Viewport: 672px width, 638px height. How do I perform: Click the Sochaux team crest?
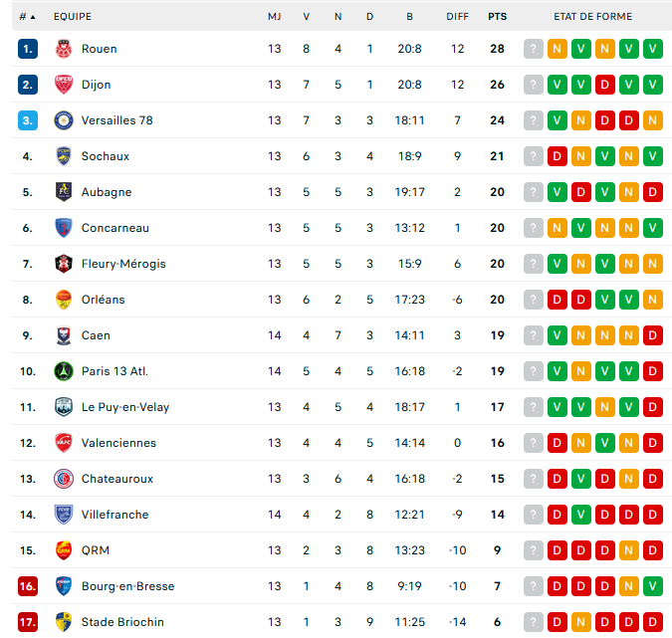point(64,156)
